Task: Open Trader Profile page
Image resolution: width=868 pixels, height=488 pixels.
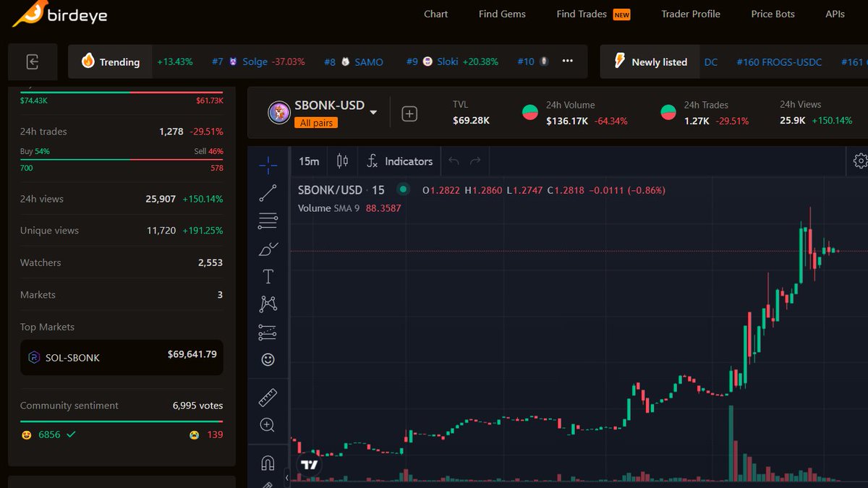Action: (x=691, y=14)
